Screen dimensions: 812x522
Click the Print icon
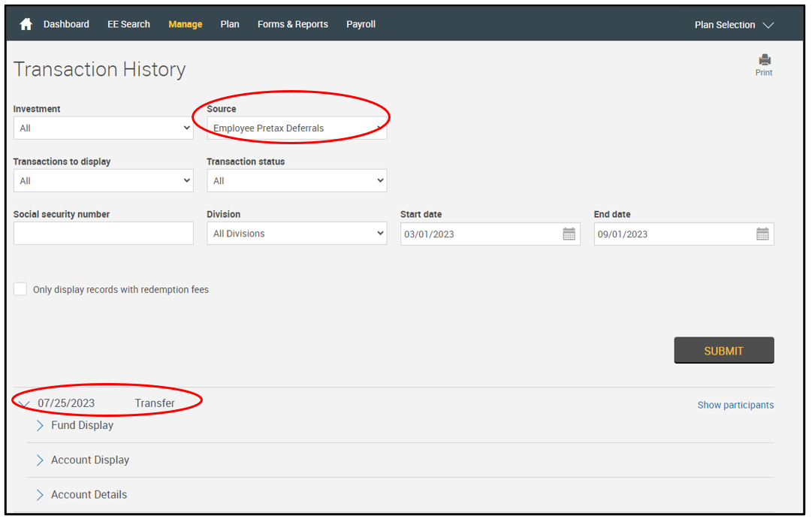click(764, 61)
